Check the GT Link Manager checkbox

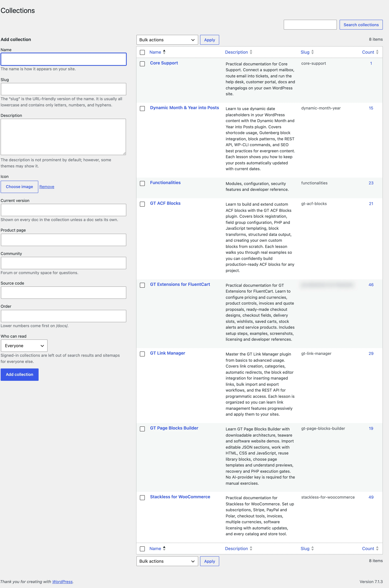click(142, 354)
